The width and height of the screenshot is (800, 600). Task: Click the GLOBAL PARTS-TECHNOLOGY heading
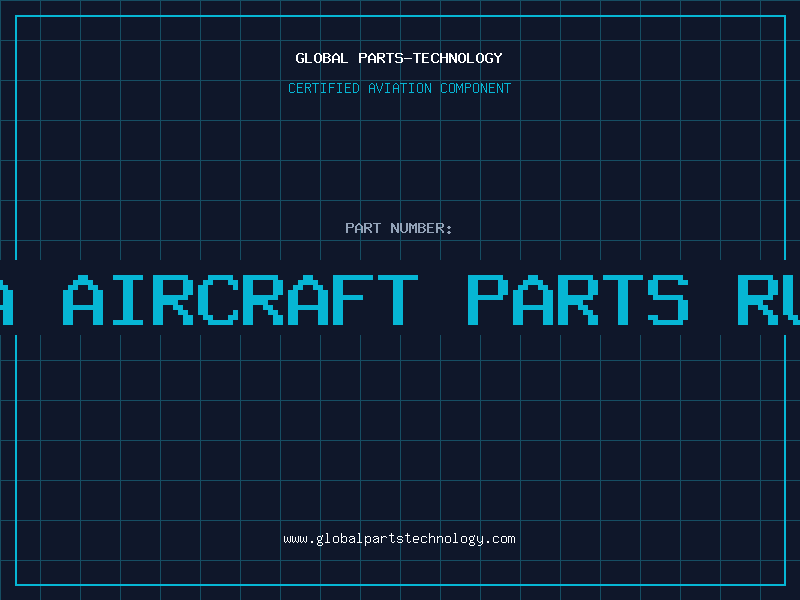click(x=399, y=58)
